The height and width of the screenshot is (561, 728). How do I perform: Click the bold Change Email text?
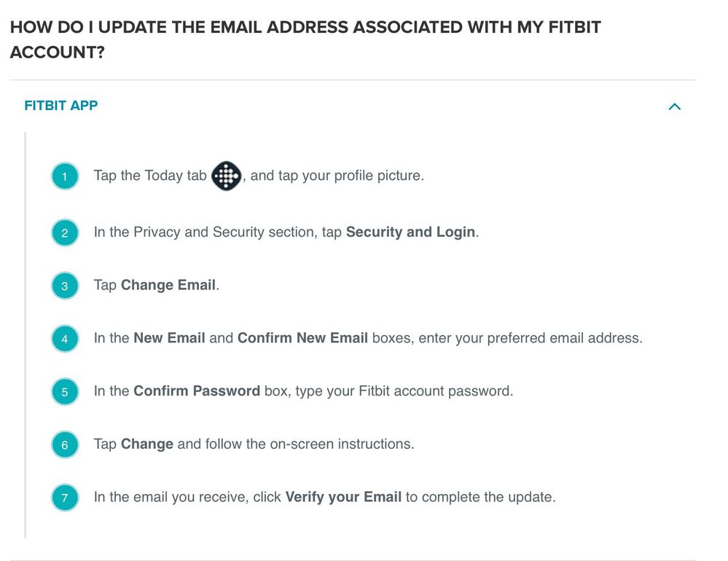click(168, 285)
